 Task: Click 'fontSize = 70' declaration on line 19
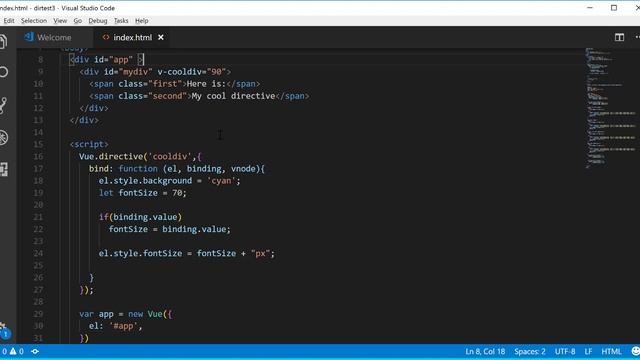click(x=150, y=193)
